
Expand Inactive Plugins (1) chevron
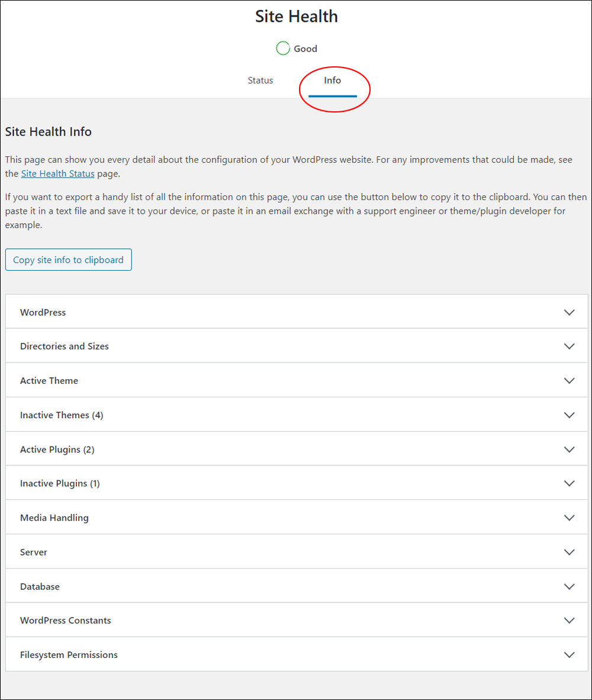tap(569, 483)
